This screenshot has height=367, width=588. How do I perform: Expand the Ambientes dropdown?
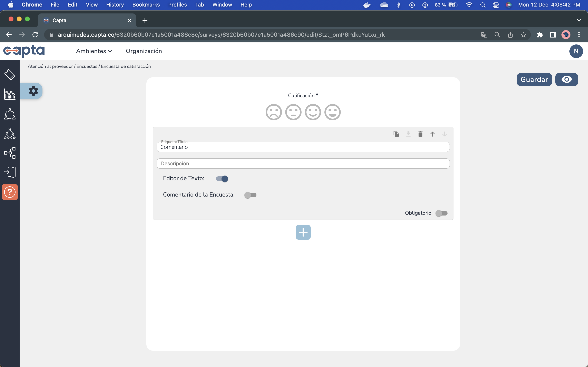coord(94,51)
